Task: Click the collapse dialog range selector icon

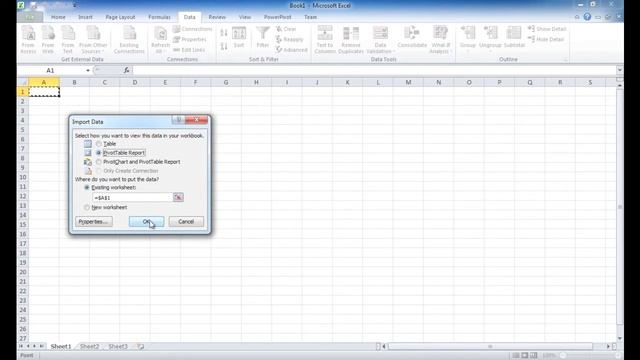Action: point(178,198)
